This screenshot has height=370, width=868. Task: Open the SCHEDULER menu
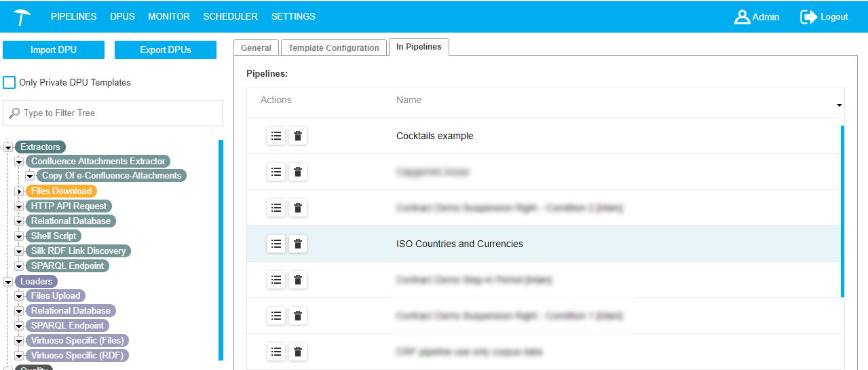click(x=230, y=17)
